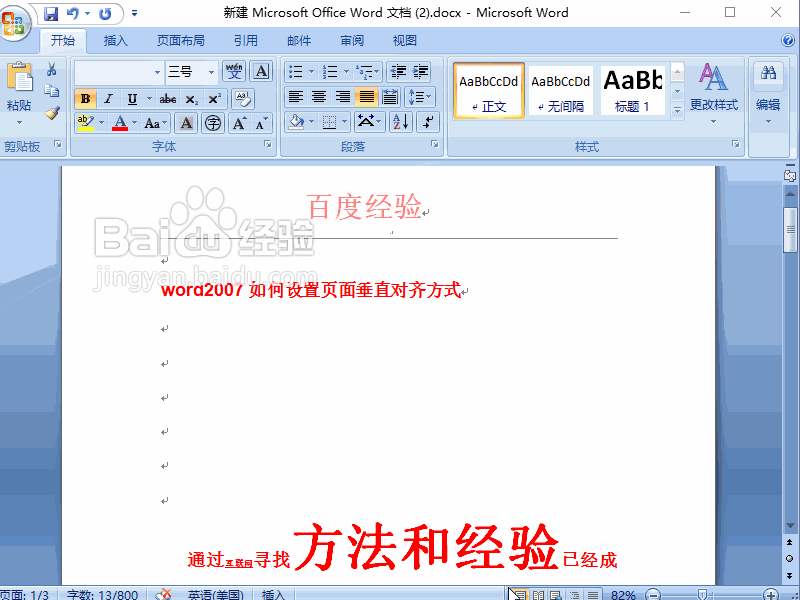
Task: Decrease paragraph indent
Action: point(398,72)
